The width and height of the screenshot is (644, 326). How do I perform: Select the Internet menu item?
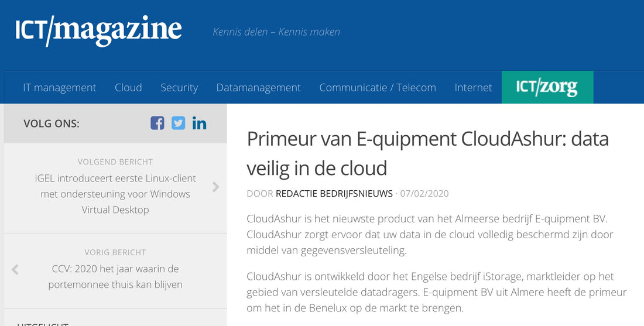(473, 88)
